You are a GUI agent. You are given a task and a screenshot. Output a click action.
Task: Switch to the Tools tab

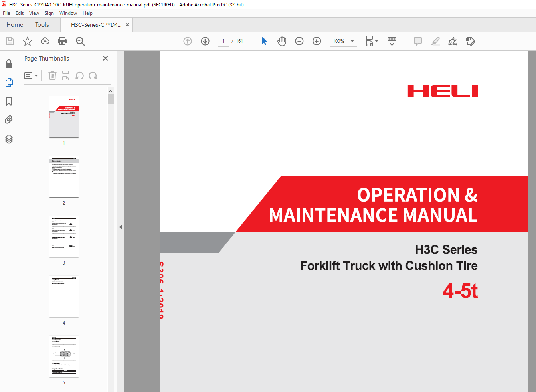click(x=42, y=25)
